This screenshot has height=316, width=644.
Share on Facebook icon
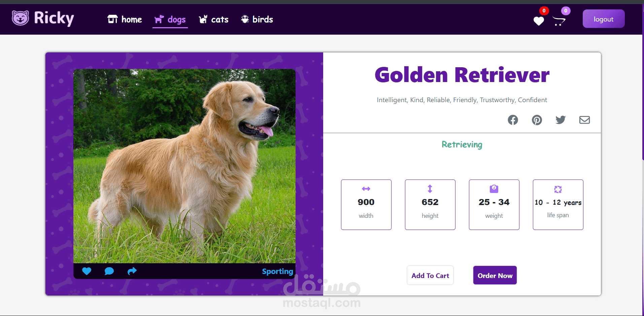(x=513, y=120)
